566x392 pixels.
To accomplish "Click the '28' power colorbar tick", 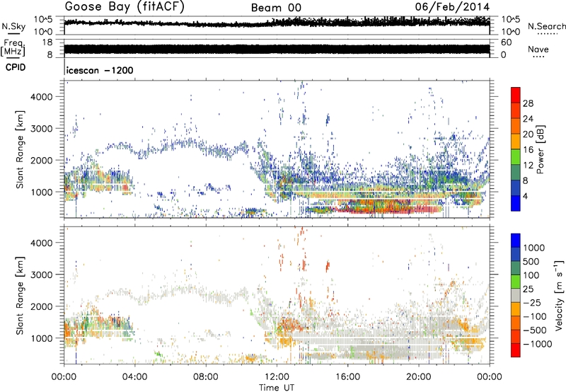I will (528, 103).
